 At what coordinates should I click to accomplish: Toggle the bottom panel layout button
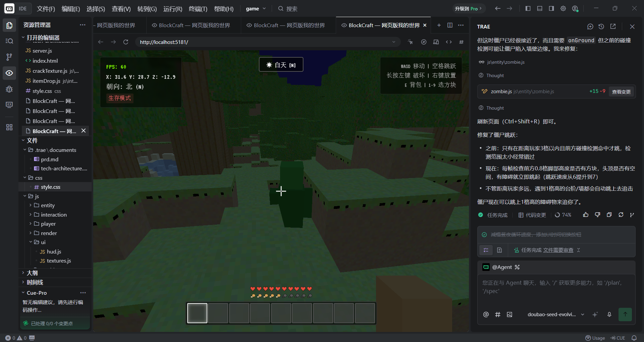click(x=540, y=9)
